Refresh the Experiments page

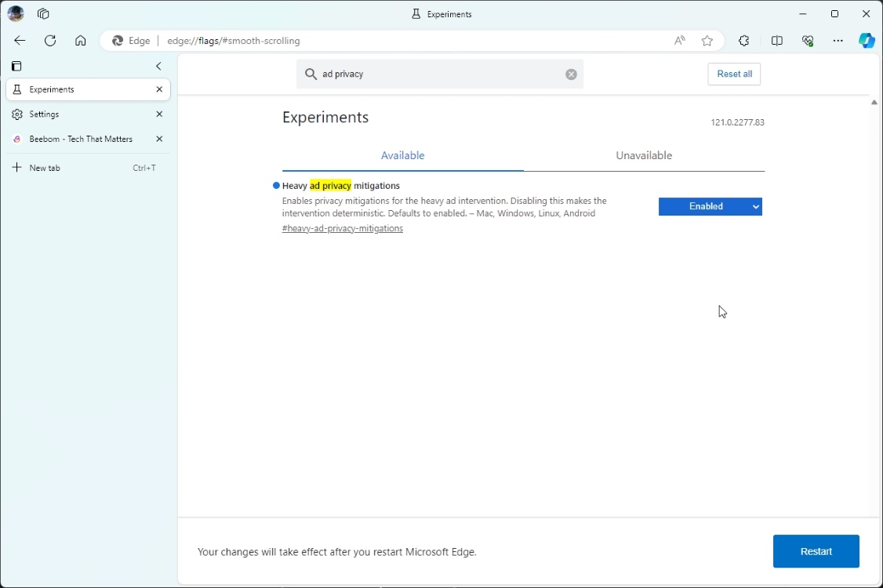click(x=50, y=41)
